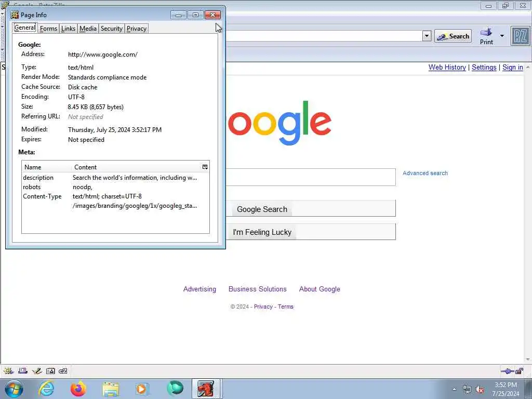Click the http://www.google.com/ address value

click(102, 54)
